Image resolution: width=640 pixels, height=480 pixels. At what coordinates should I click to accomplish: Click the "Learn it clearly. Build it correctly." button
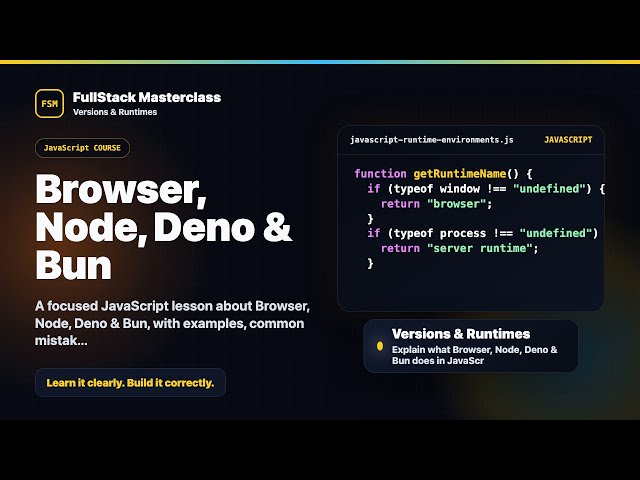tap(130, 382)
